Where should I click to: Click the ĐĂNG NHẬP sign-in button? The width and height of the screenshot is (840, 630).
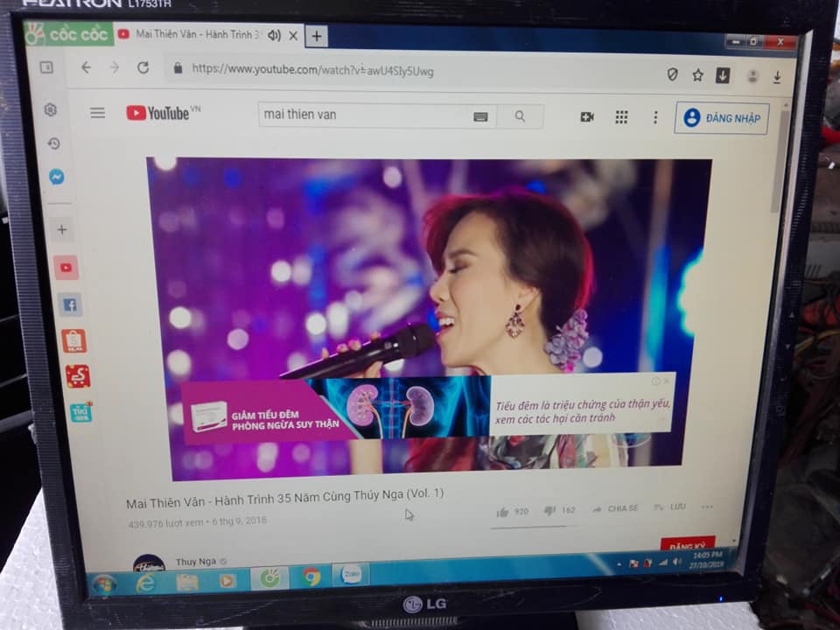pos(722,118)
